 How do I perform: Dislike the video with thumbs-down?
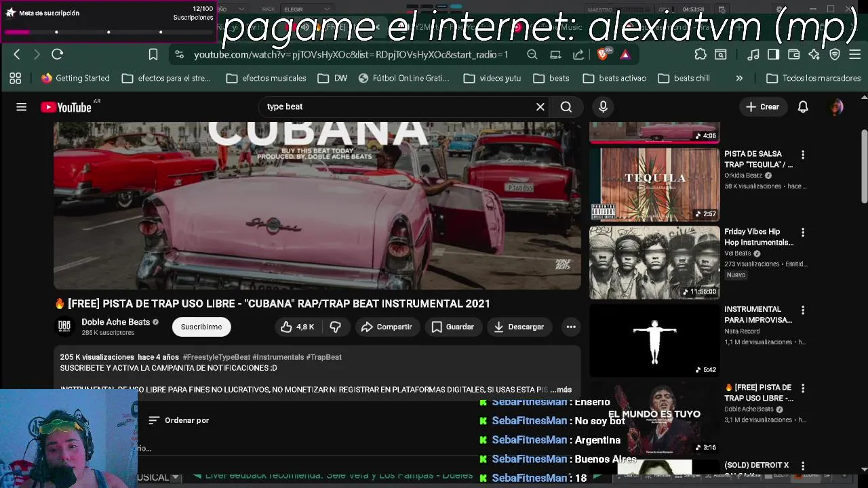335,327
